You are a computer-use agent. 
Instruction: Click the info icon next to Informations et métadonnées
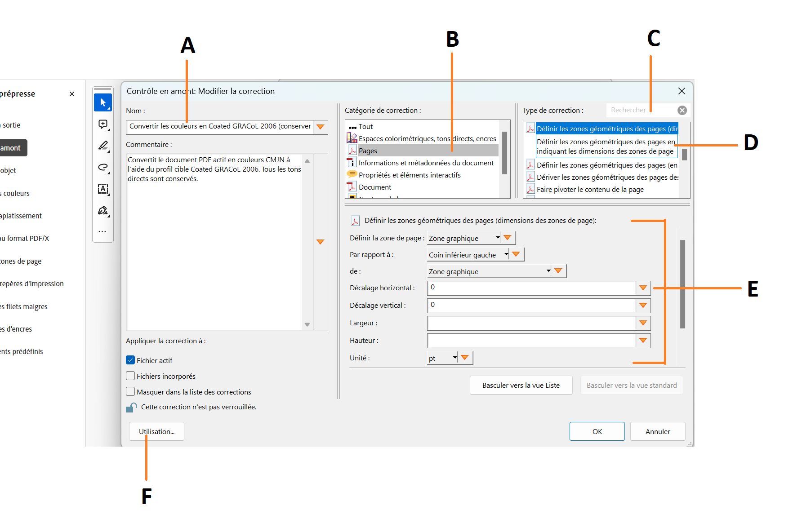[x=352, y=163]
